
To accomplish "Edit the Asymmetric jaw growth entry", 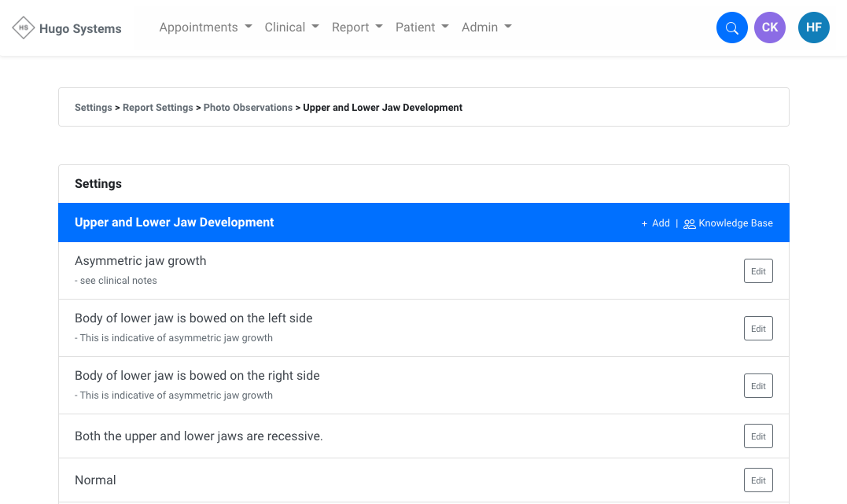I will click(x=758, y=271).
